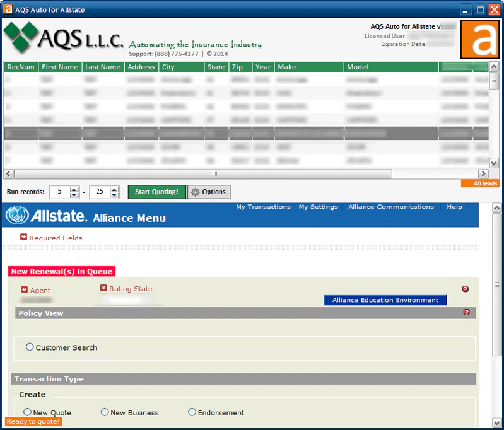Click the Transaction Type section header
The width and height of the screenshot is (504, 430).
pyautogui.click(x=243, y=378)
